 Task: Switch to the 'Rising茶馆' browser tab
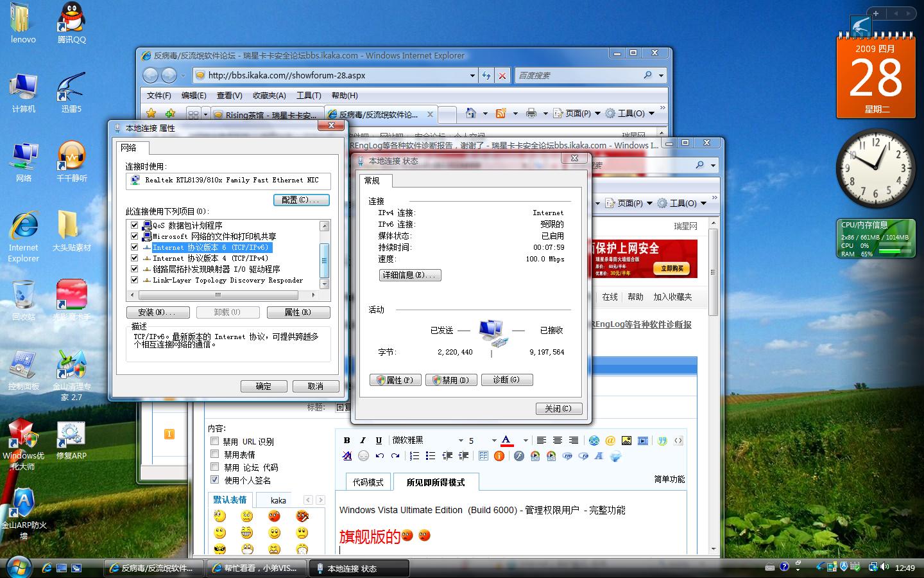pos(266,115)
